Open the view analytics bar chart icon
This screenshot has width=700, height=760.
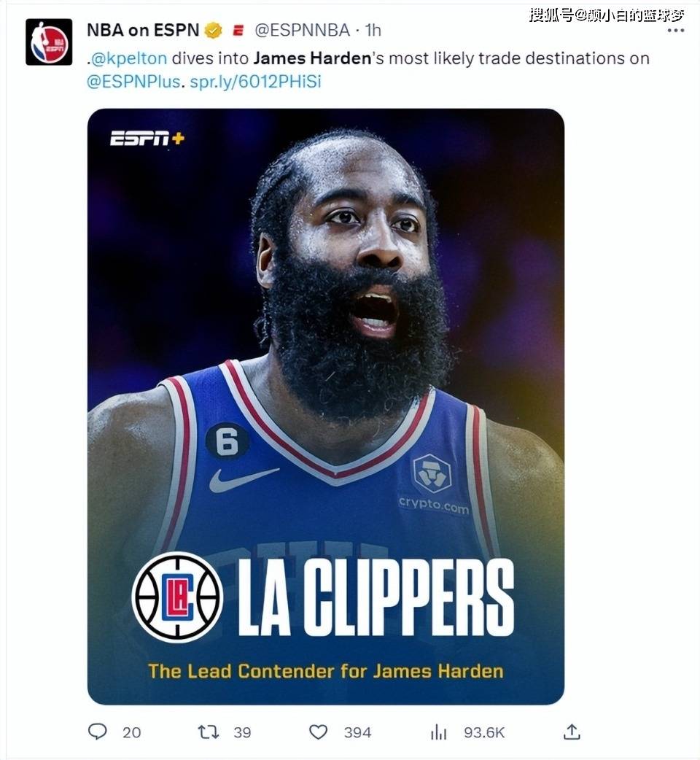point(439,732)
